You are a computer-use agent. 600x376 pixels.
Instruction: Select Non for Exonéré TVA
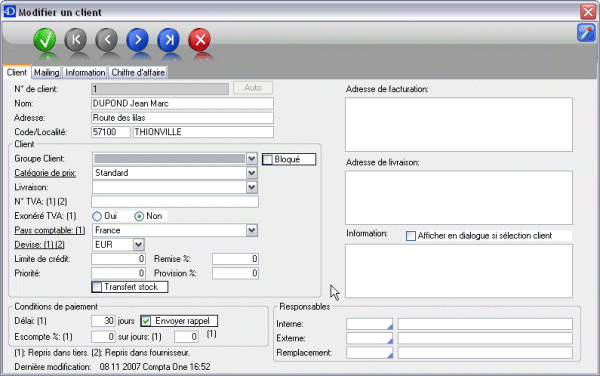point(139,216)
